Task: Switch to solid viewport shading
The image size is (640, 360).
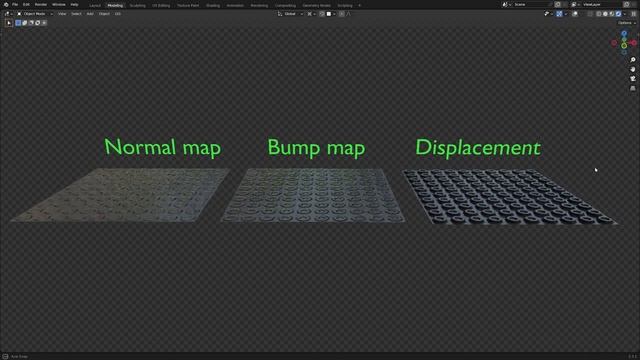Action: 605,14
